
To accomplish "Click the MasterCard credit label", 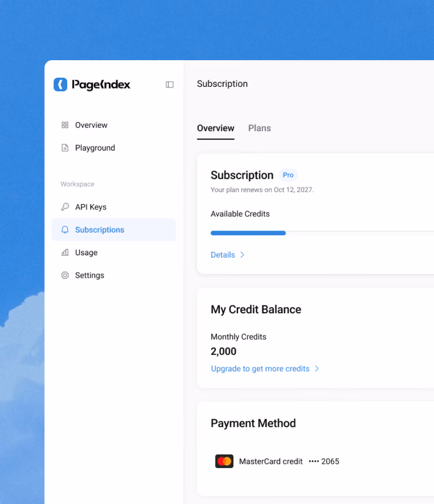I will point(271,462).
